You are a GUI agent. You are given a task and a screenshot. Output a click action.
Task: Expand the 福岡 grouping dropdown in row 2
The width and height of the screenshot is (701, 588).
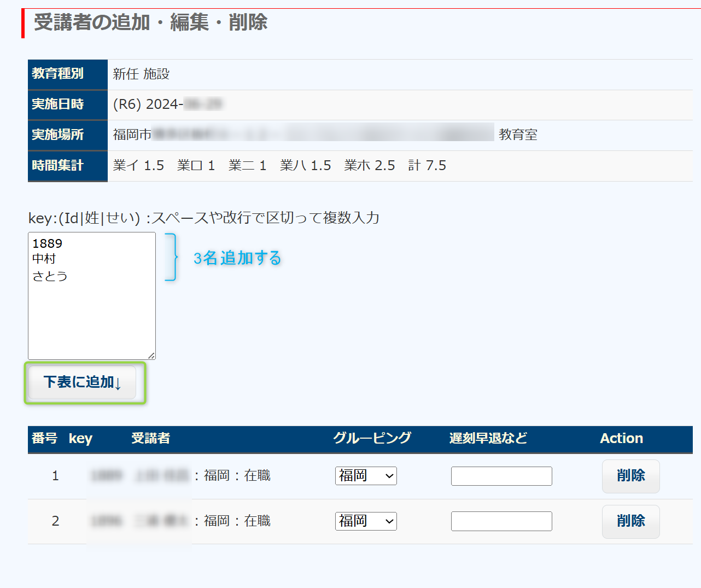[366, 521]
